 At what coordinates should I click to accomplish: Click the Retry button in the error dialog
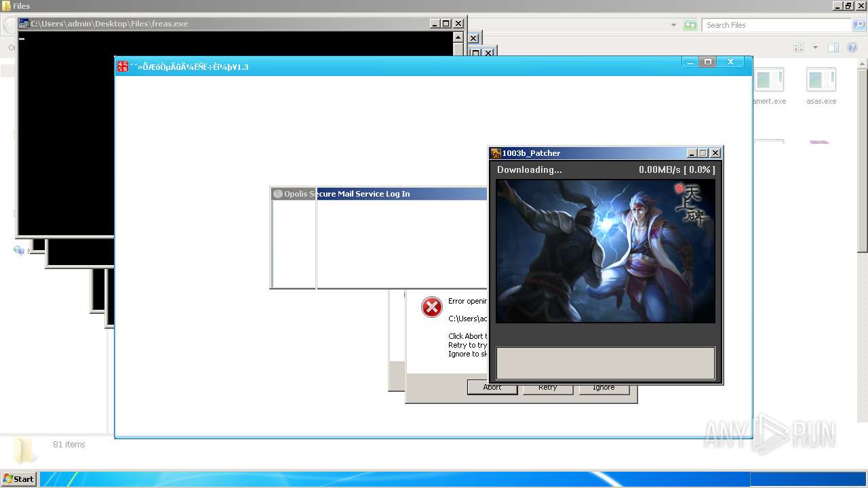(x=547, y=388)
